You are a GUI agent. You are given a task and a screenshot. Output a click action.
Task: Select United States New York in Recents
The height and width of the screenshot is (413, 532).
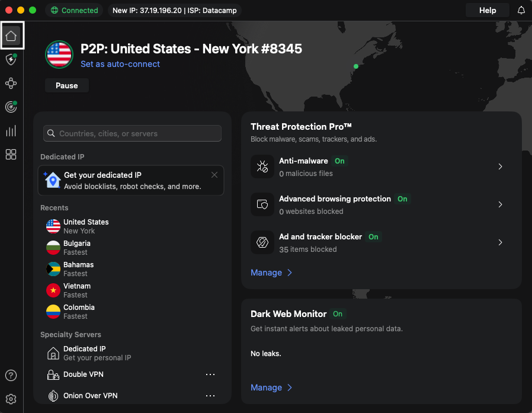click(132, 226)
